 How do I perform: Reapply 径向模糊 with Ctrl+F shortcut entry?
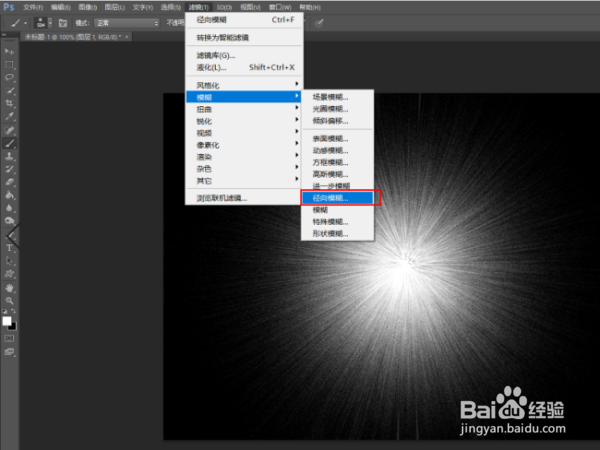[244, 20]
